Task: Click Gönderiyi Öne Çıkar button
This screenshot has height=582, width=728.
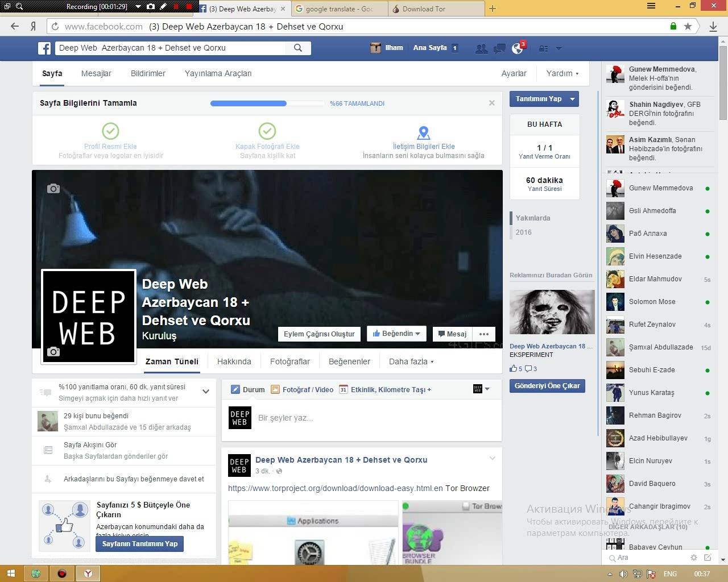Action: [547, 386]
